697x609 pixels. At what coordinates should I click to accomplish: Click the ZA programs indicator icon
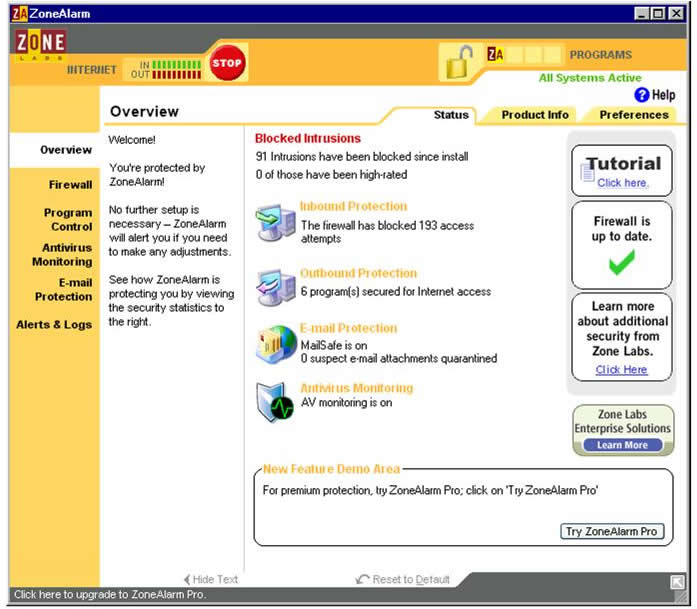pyautogui.click(x=495, y=54)
